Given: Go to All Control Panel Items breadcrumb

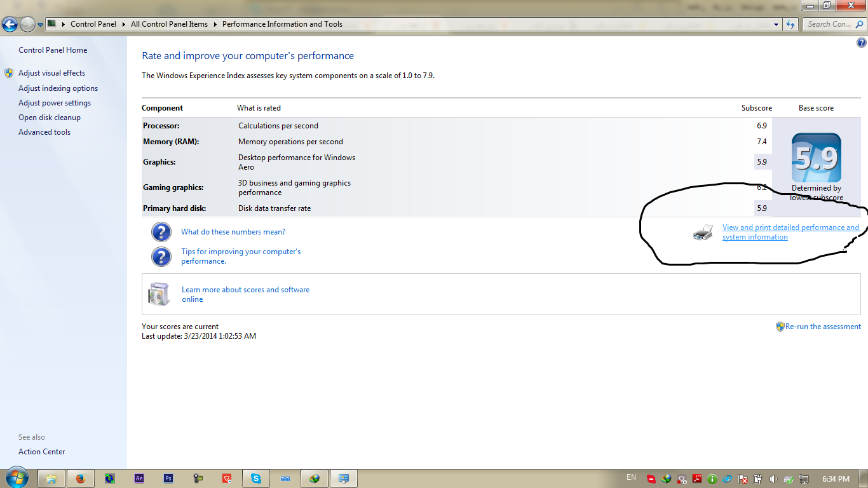Looking at the screenshot, I should coord(169,24).
